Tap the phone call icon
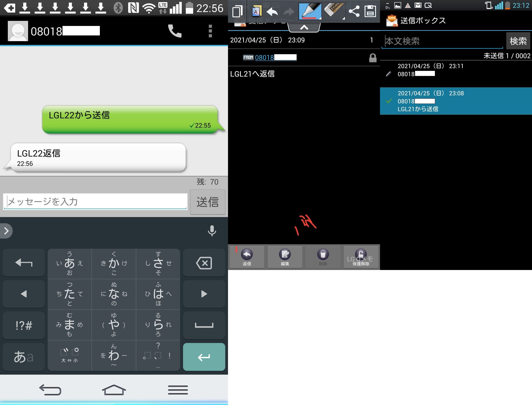 pyautogui.click(x=175, y=31)
